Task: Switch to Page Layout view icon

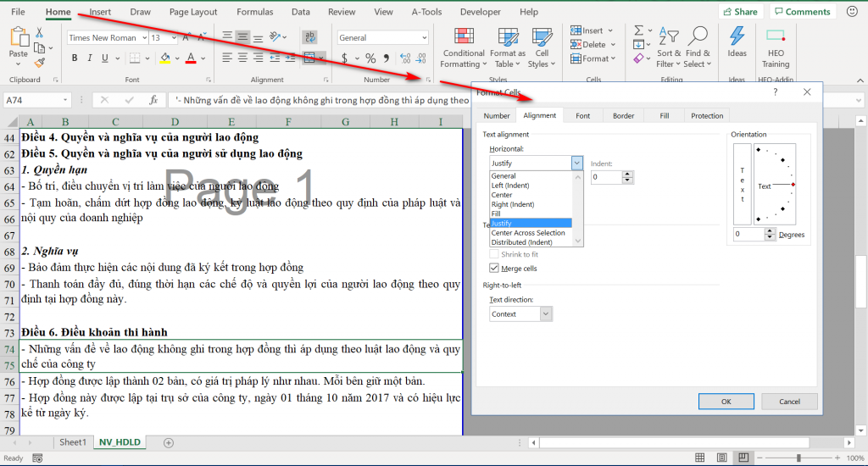Action: pyautogui.click(x=722, y=458)
